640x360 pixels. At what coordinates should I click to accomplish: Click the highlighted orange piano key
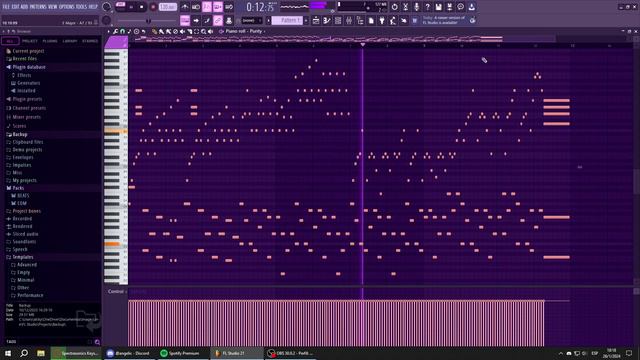coord(112,244)
